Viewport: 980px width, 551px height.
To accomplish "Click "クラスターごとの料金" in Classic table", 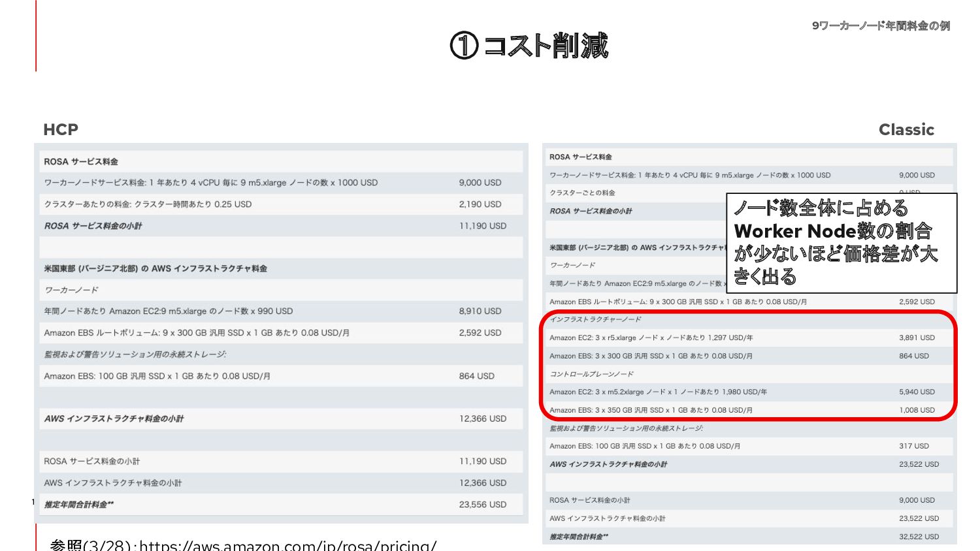I will (x=582, y=193).
